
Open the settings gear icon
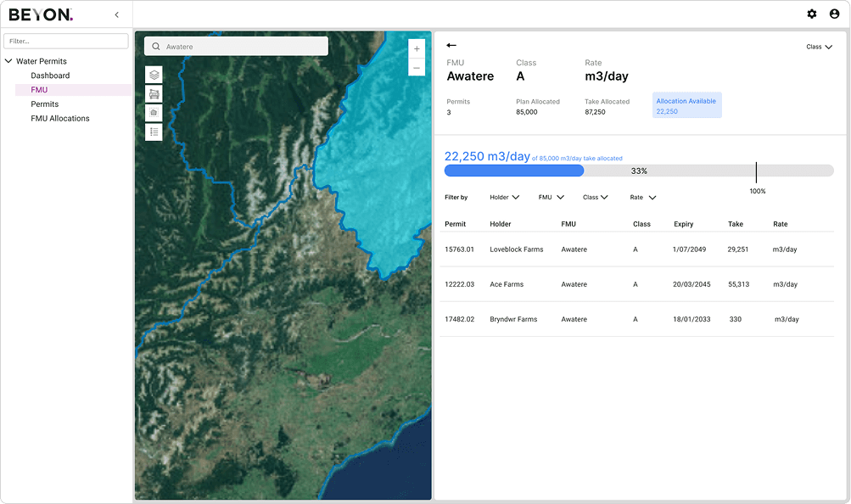pos(811,14)
